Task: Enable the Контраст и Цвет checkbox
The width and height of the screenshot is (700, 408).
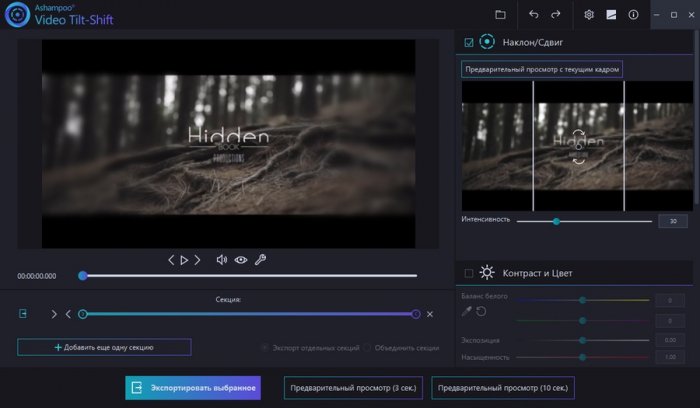Action: coord(468,272)
